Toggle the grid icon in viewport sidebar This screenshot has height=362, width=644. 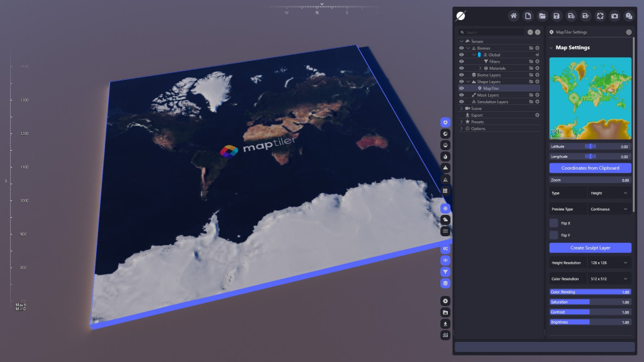pyautogui.click(x=445, y=191)
